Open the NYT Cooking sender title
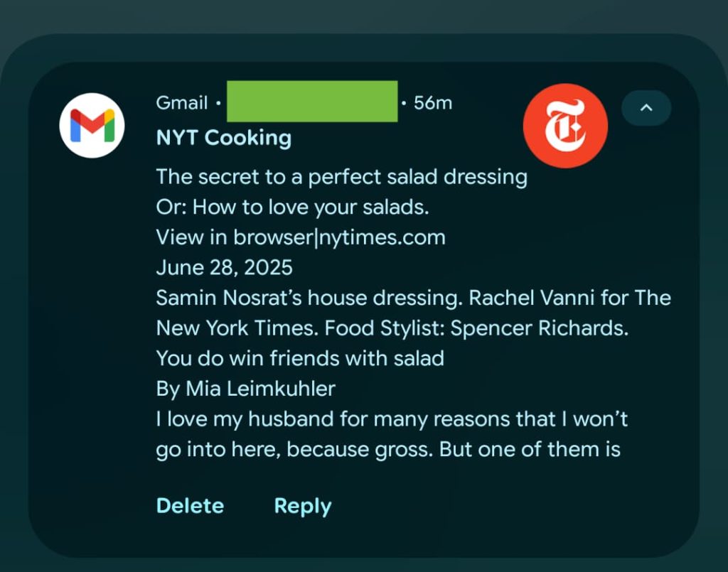 tap(223, 138)
